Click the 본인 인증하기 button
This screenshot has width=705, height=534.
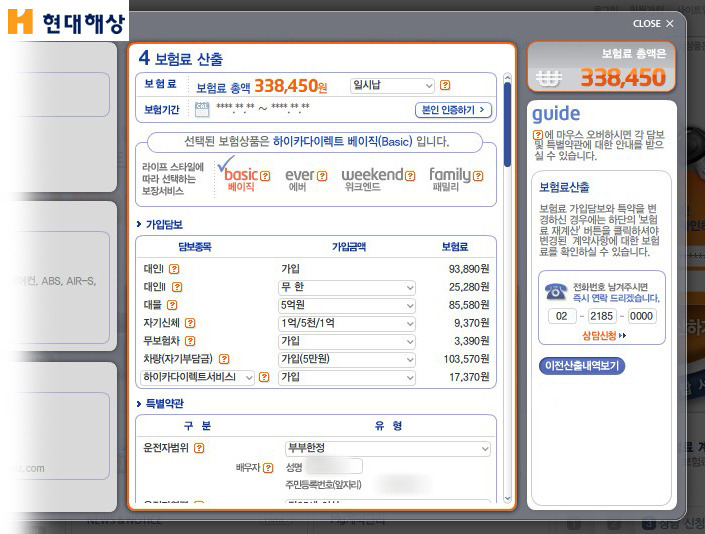[x=453, y=110]
